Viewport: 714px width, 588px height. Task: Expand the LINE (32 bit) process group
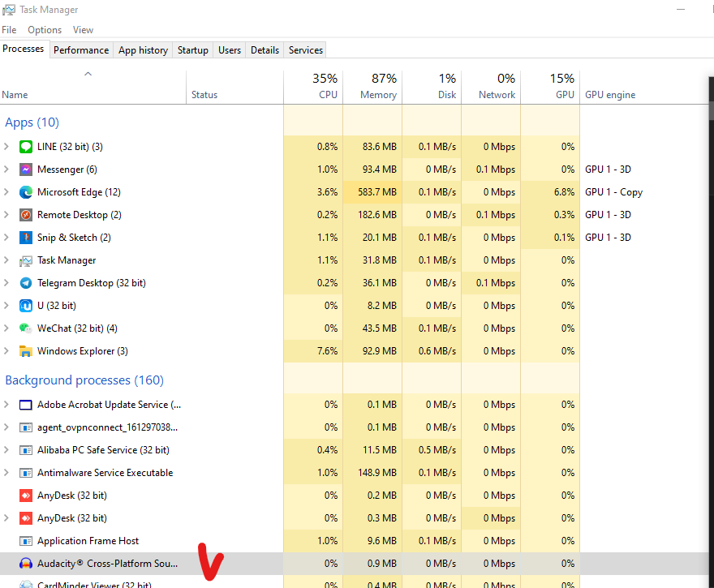click(x=6, y=147)
